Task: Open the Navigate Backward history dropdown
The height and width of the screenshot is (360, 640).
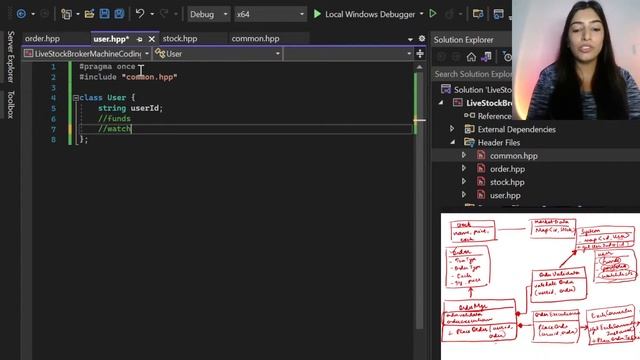Action: [x=33, y=14]
